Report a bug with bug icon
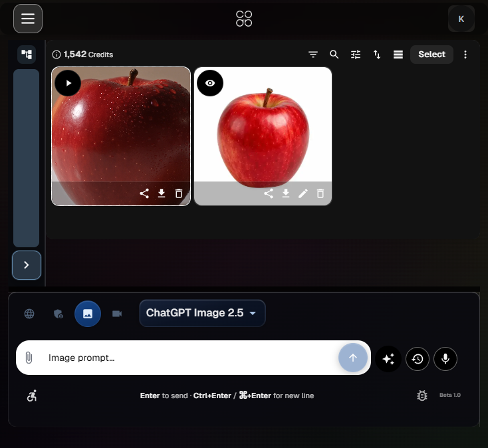Image resolution: width=488 pixels, height=448 pixels. tap(422, 395)
